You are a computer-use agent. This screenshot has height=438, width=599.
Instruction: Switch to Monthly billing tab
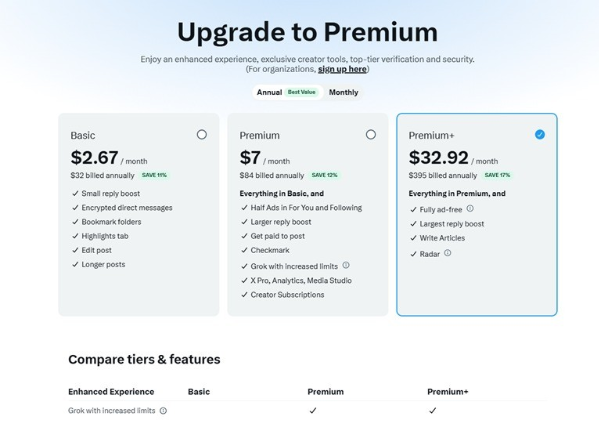(x=343, y=92)
